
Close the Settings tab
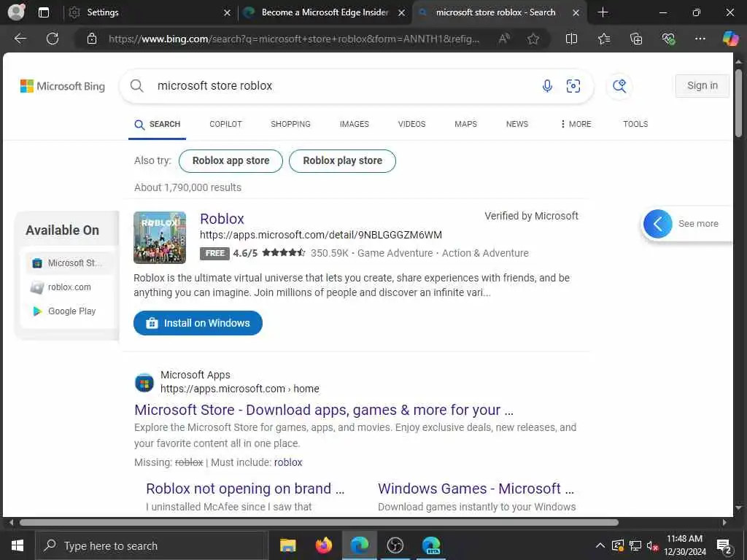(x=228, y=13)
